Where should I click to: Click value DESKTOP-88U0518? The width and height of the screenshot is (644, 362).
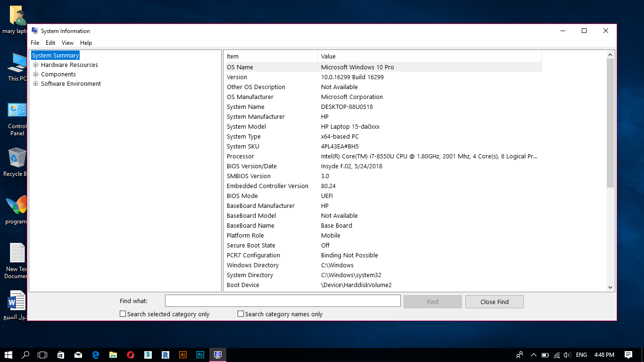(x=347, y=107)
